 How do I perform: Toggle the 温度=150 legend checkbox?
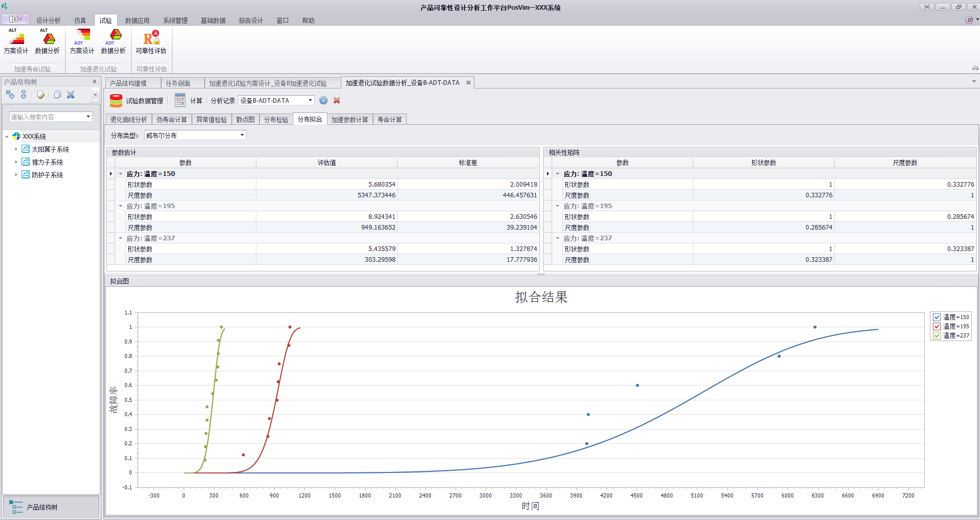[x=937, y=317]
